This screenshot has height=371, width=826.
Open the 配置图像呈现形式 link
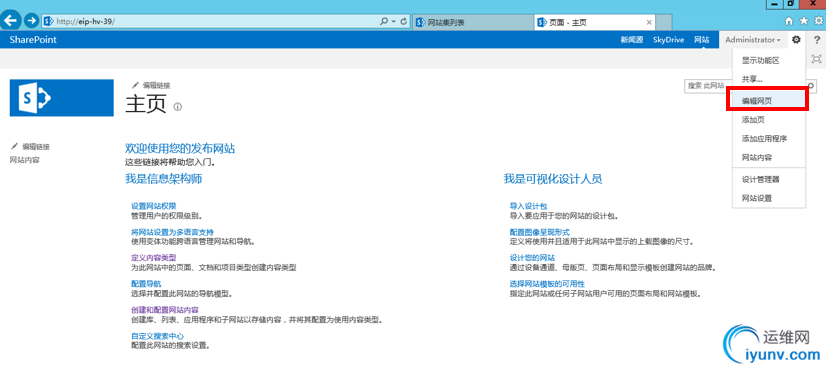(x=539, y=232)
